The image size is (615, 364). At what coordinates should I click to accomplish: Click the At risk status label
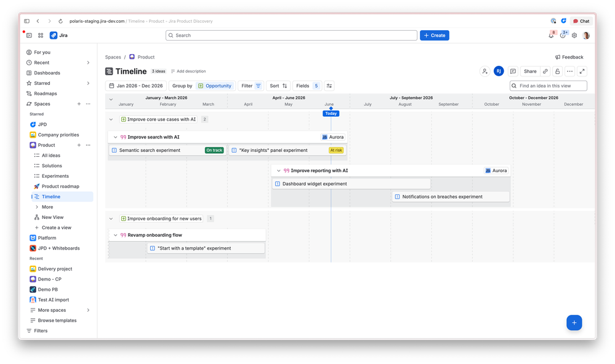click(x=336, y=150)
